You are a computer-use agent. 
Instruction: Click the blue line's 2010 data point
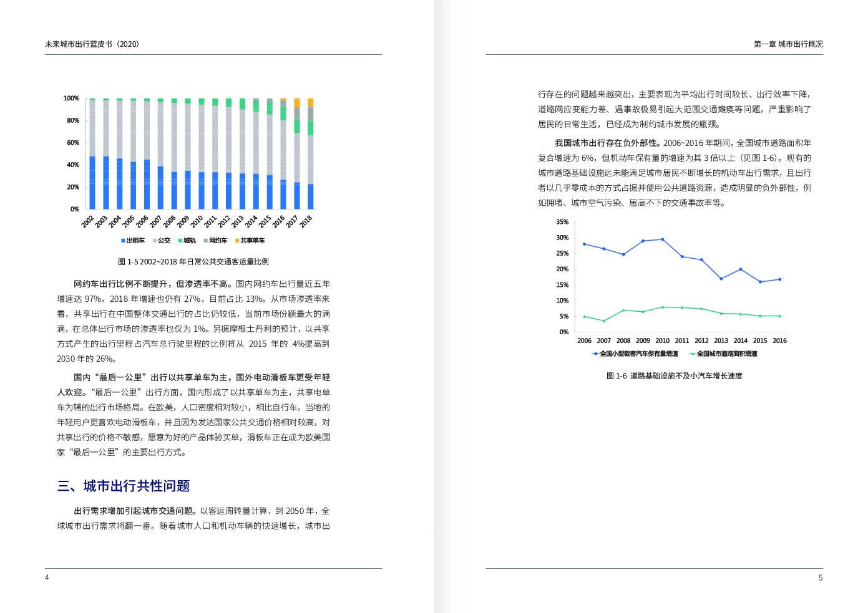[x=662, y=239]
